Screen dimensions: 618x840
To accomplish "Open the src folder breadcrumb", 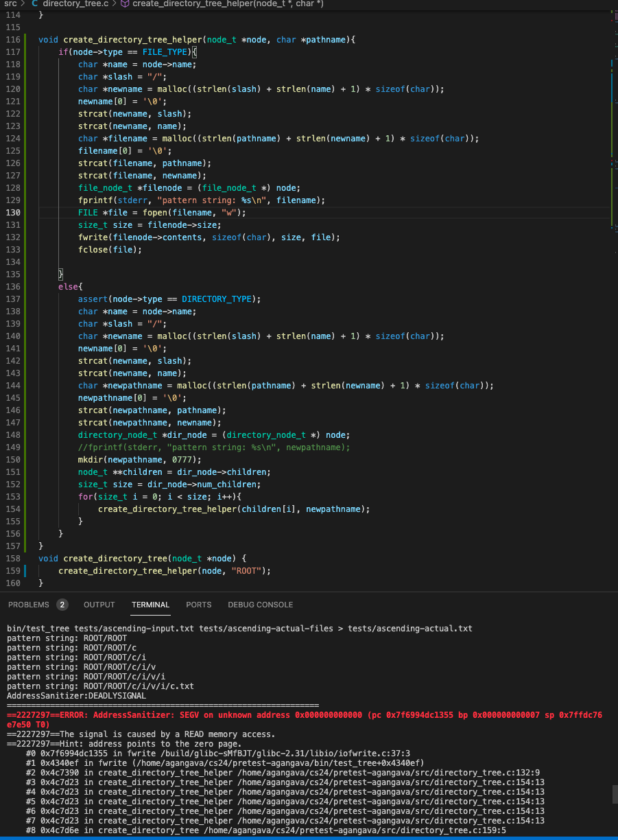I will pyautogui.click(x=10, y=4).
